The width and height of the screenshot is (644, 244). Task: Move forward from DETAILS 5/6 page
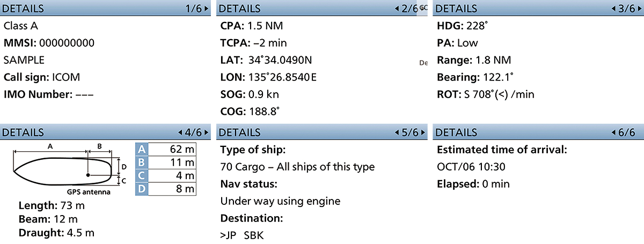(423, 132)
